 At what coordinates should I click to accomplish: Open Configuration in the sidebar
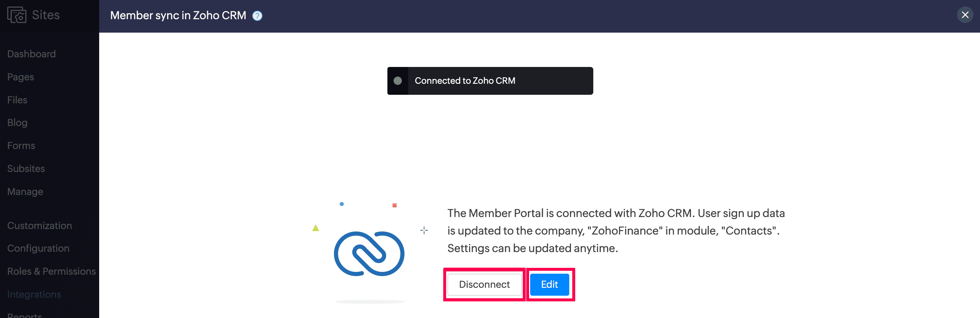[x=38, y=248]
